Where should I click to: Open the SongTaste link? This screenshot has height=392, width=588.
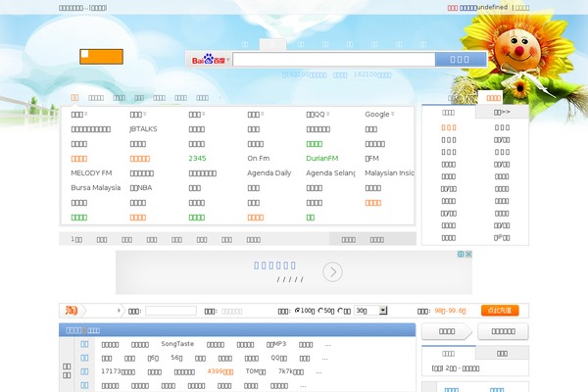point(177,344)
